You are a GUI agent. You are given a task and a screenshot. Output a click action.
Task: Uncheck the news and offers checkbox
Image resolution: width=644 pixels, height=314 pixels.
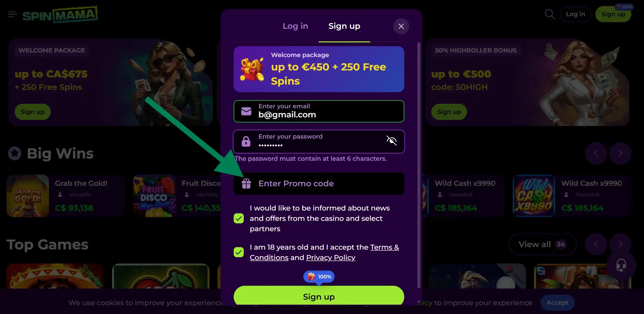click(x=239, y=218)
